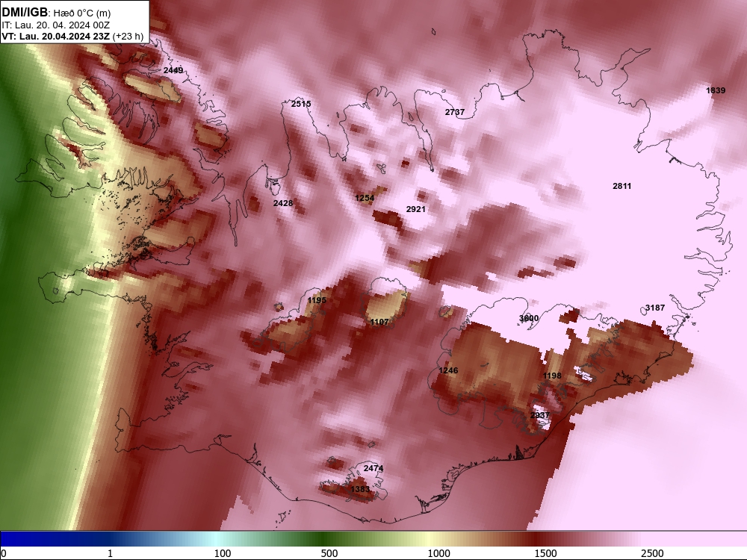Viewport: 747px width, 560px height.
Task: Click the 2449 height value
Action: pos(173,70)
